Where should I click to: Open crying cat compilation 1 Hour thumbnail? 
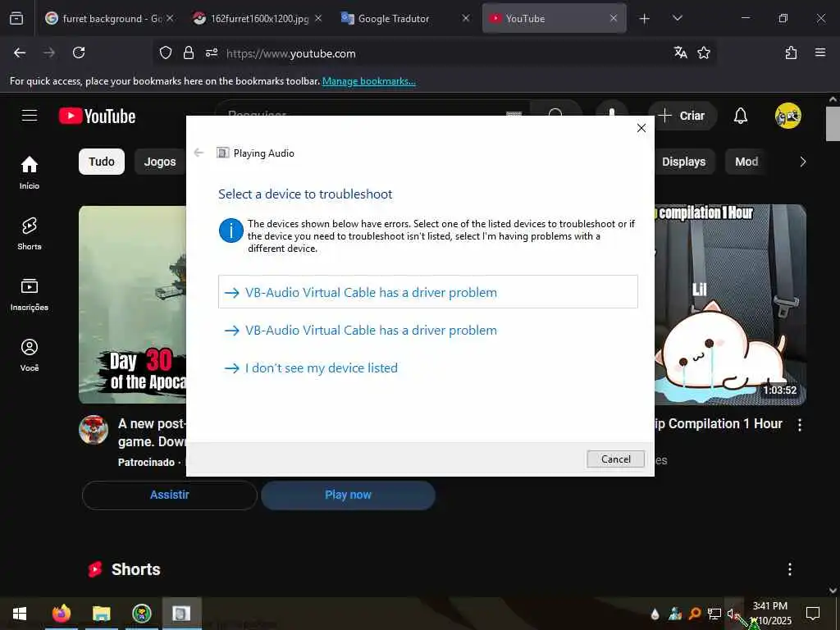pyautogui.click(x=730, y=304)
